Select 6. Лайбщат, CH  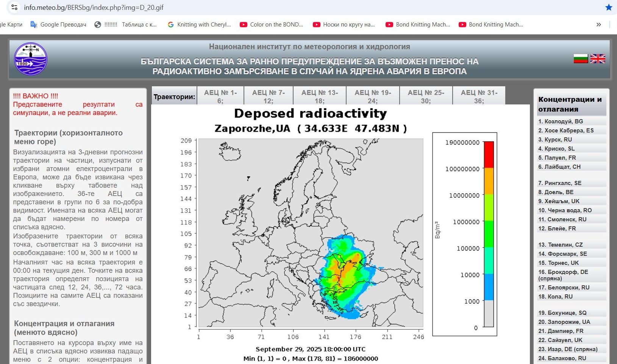tap(572, 167)
